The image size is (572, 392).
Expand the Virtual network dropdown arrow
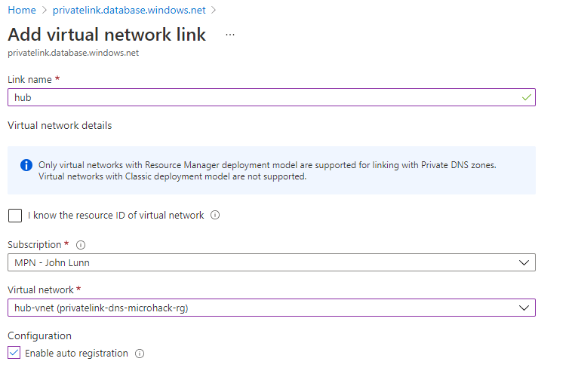point(524,308)
